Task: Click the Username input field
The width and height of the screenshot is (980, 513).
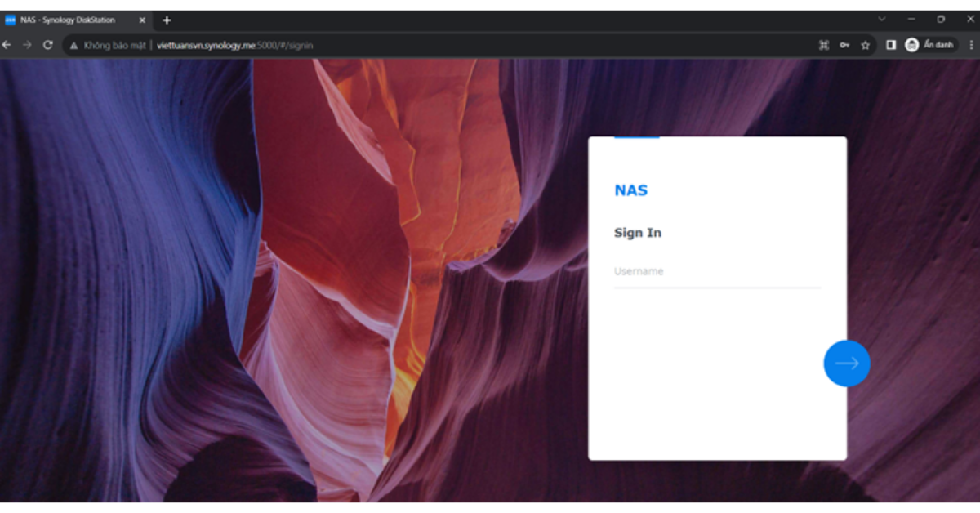Action: click(x=717, y=272)
